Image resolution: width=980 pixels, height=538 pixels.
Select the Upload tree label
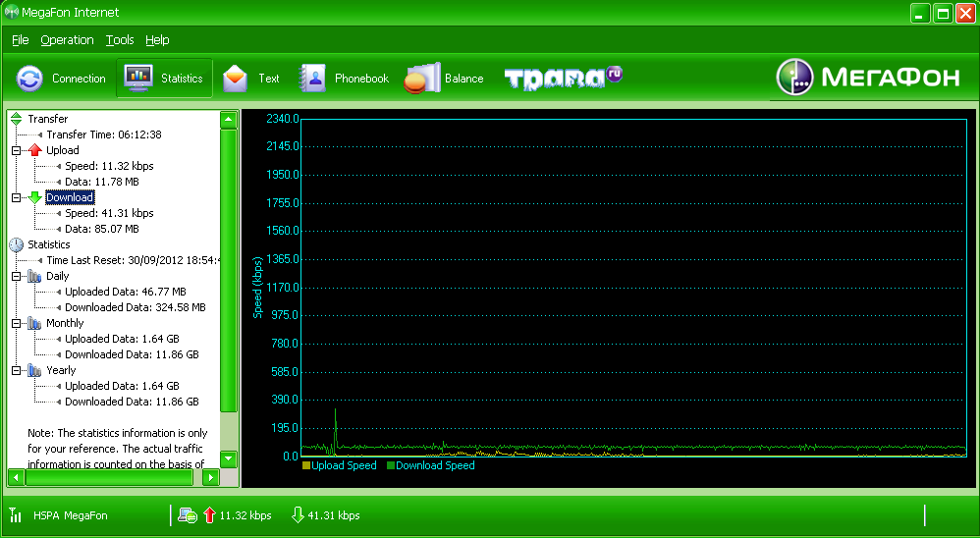pos(63,150)
